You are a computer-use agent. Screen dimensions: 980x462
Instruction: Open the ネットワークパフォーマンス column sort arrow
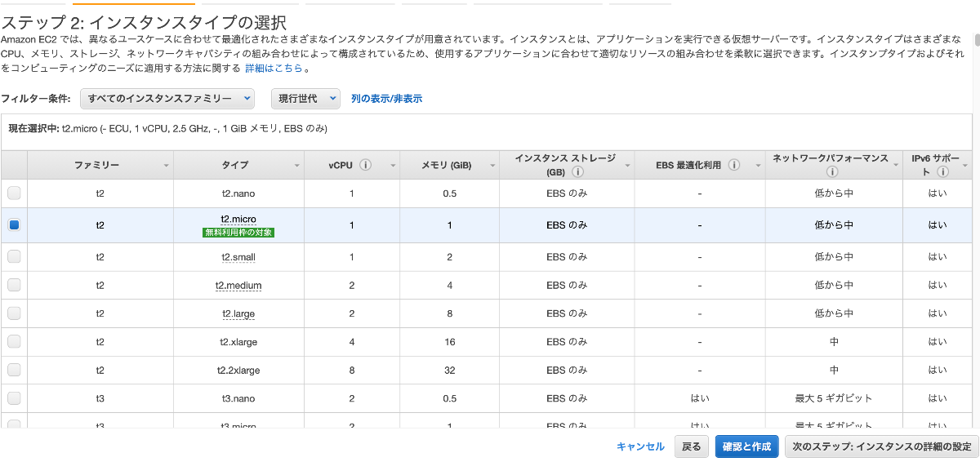tap(897, 166)
